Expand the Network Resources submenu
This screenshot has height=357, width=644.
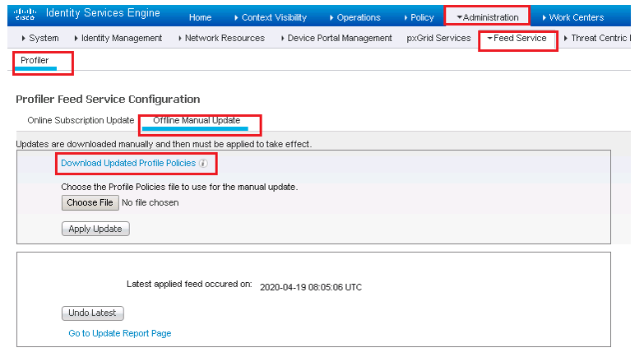tap(222, 38)
